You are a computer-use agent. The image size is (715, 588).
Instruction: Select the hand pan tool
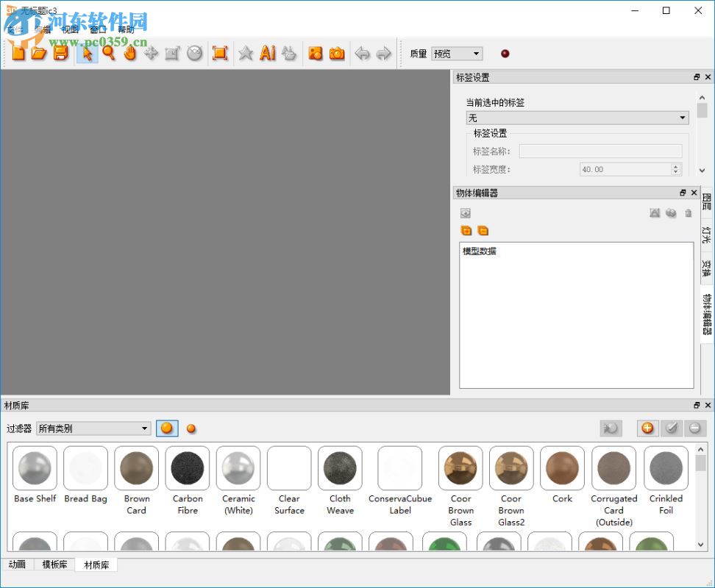click(x=130, y=53)
